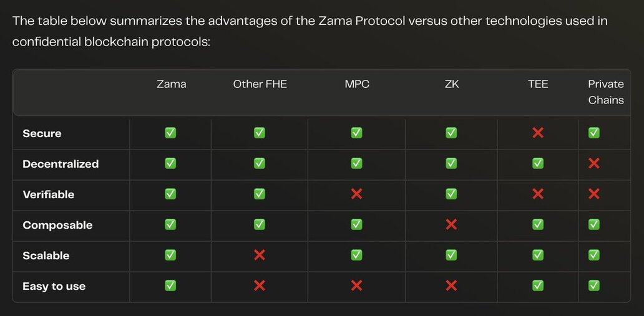This screenshot has width=644, height=316.
Task: Click the Decentralized row label
Action: (x=61, y=164)
